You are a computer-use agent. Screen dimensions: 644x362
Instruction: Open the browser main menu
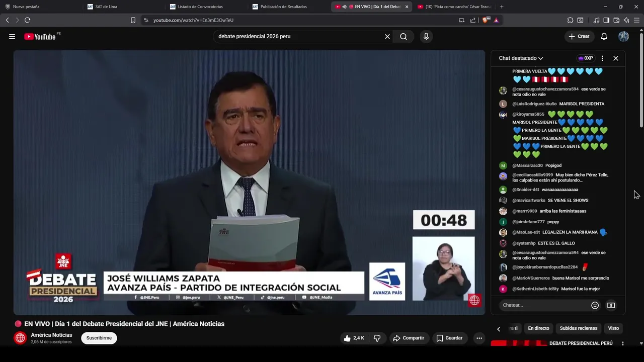tap(637, 20)
